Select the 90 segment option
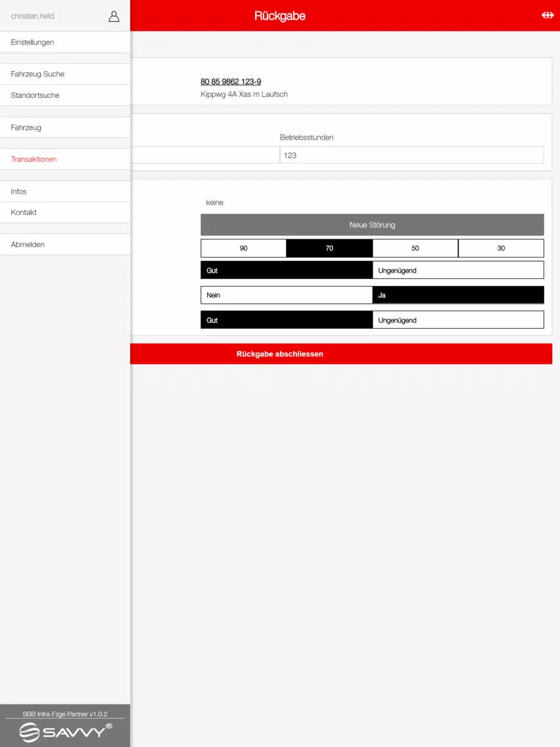This screenshot has height=747, width=560. click(243, 248)
